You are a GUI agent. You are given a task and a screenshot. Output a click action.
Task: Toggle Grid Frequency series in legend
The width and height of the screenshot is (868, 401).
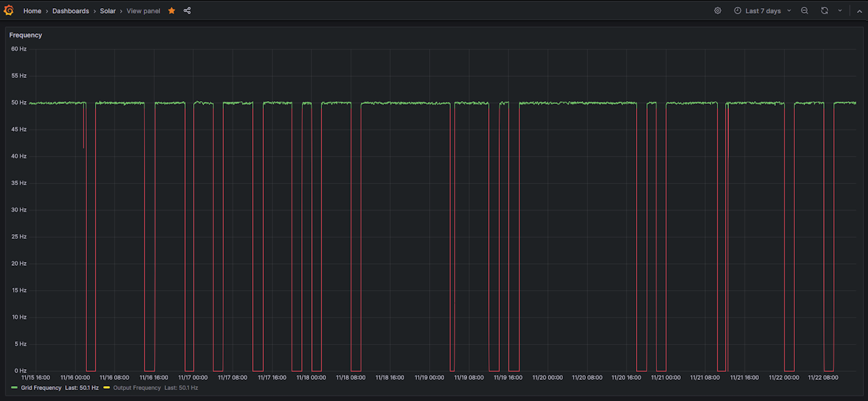tap(41, 388)
